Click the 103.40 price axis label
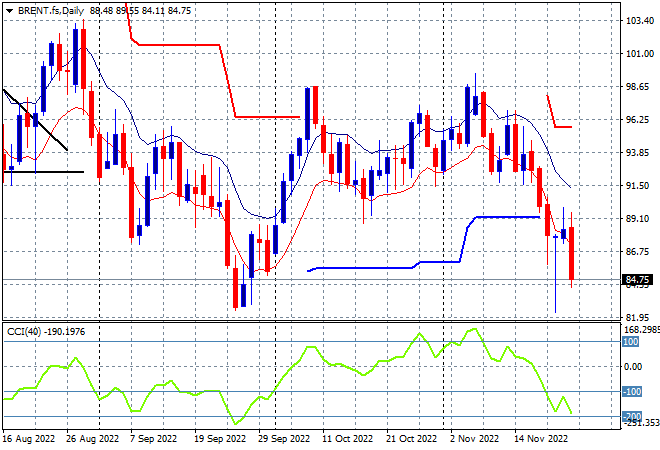 pos(640,21)
